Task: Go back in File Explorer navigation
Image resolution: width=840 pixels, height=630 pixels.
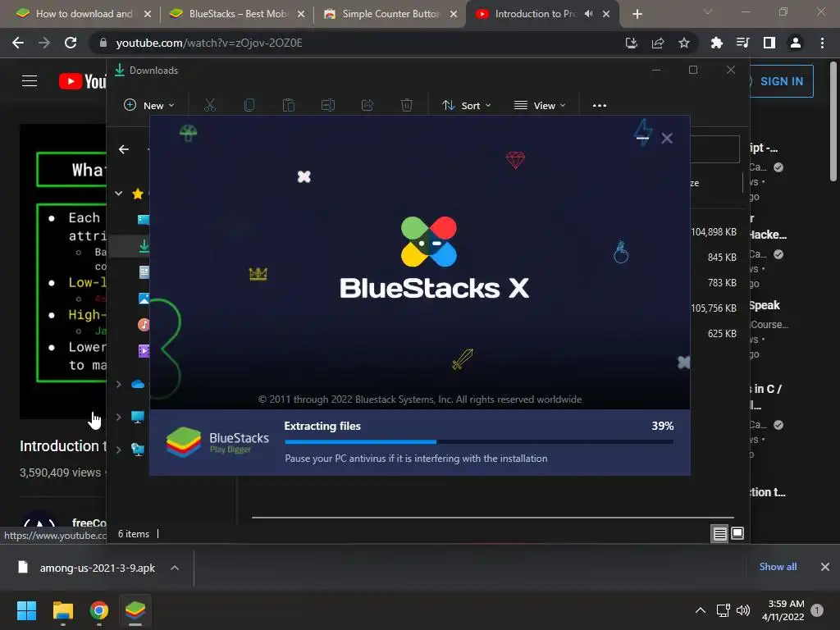Action: click(124, 149)
